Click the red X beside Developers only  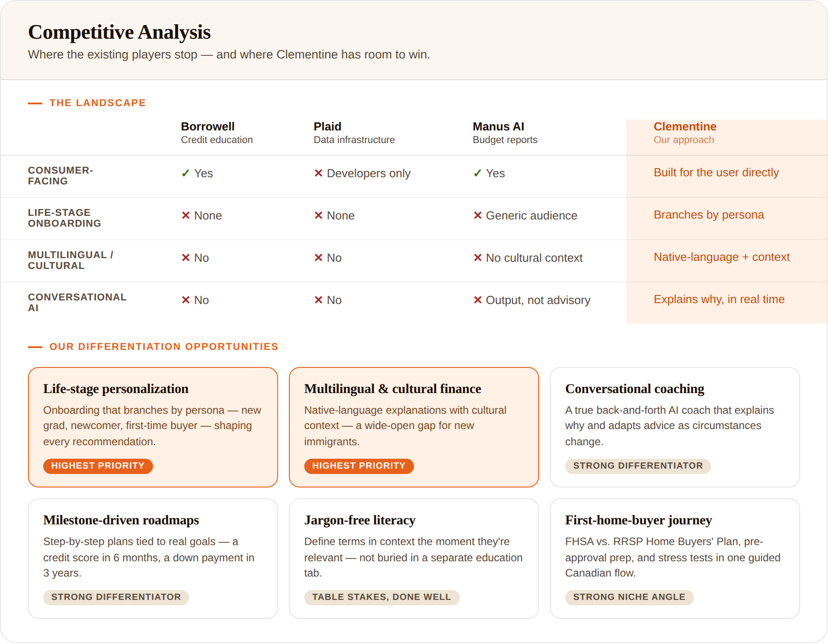[319, 173]
